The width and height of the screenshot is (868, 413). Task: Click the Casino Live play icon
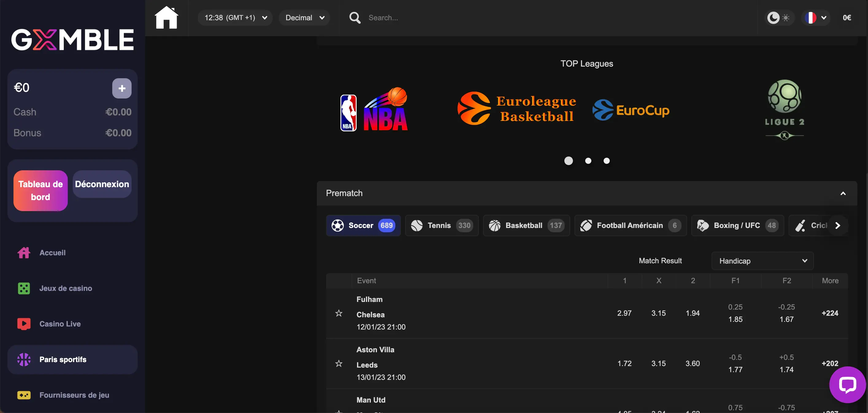point(24,324)
